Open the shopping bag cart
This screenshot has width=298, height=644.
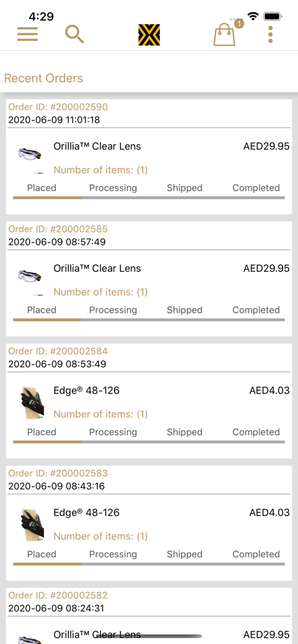224,35
